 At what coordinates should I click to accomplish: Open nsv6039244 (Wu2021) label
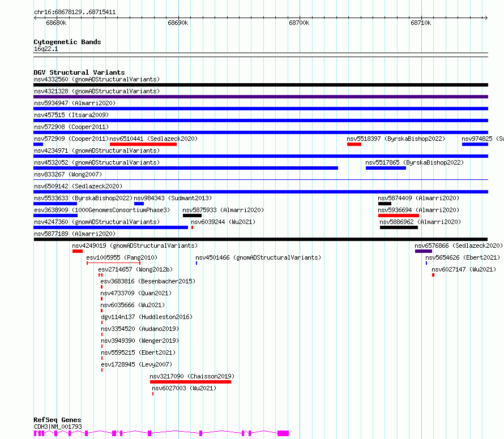(x=223, y=222)
